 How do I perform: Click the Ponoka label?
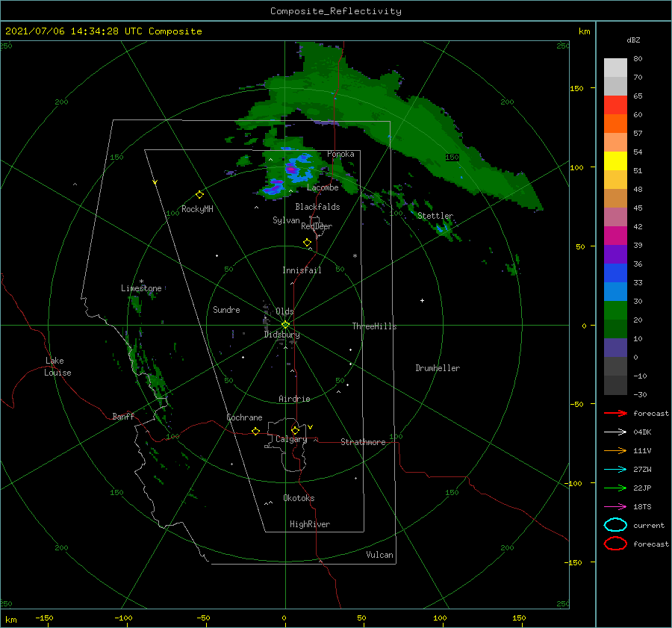[340, 154]
